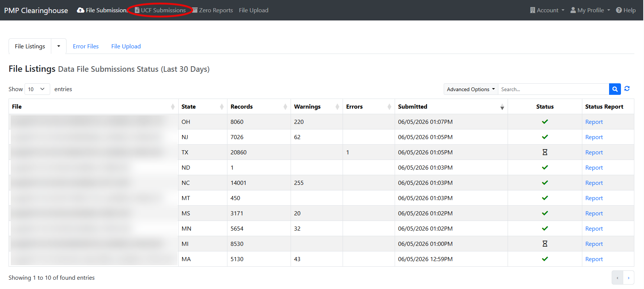Image resolution: width=644 pixels, height=289 pixels.
Task: Click into the Search input field
Action: point(553,89)
